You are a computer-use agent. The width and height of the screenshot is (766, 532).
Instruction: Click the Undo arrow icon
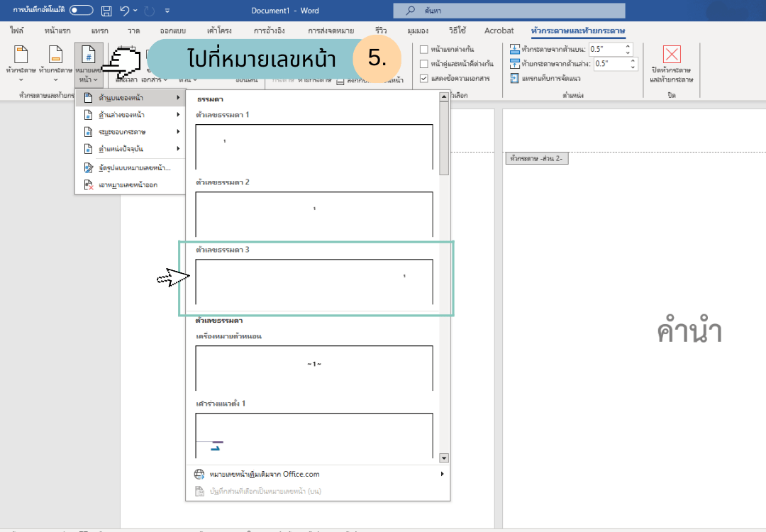point(124,10)
